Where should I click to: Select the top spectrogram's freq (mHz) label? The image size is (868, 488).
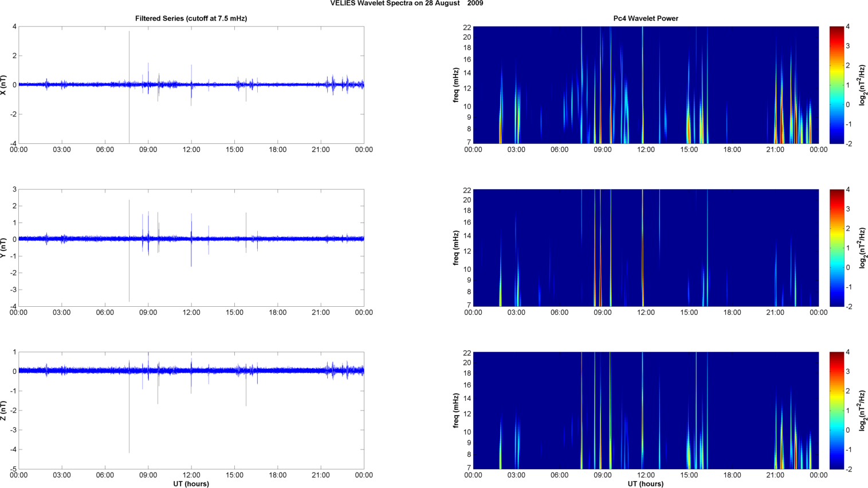456,85
